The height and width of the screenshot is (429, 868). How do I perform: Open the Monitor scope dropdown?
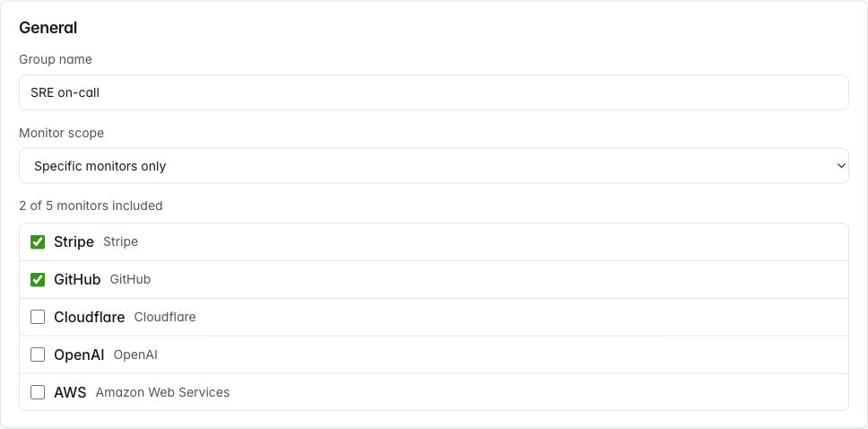[x=433, y=166]
